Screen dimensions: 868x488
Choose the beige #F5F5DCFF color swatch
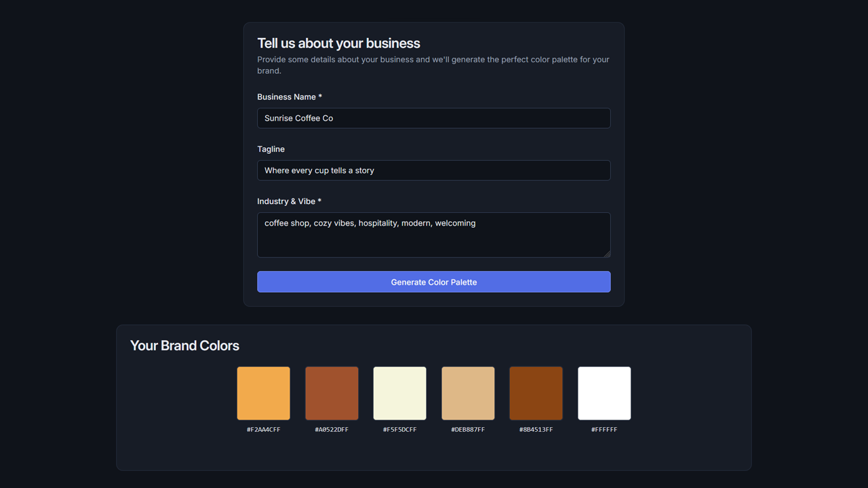pyautogui.click(x=399, y=393)
